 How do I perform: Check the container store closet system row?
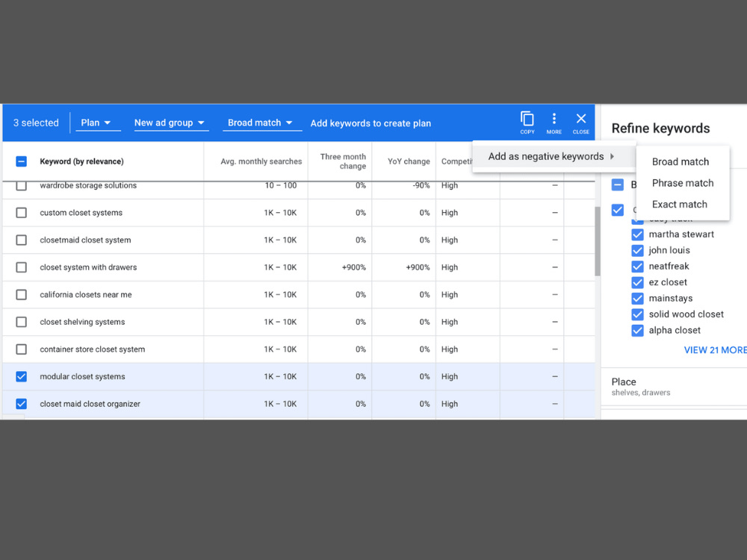(x=22, y=349)
